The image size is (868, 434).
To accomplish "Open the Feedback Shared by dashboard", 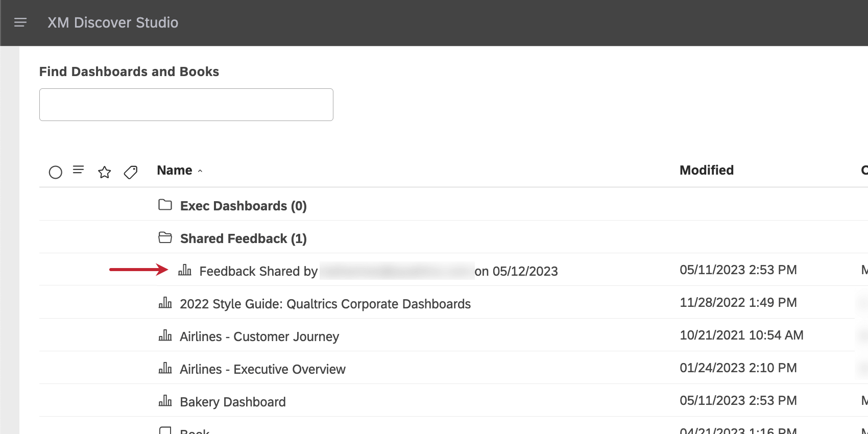I will 258,271.
